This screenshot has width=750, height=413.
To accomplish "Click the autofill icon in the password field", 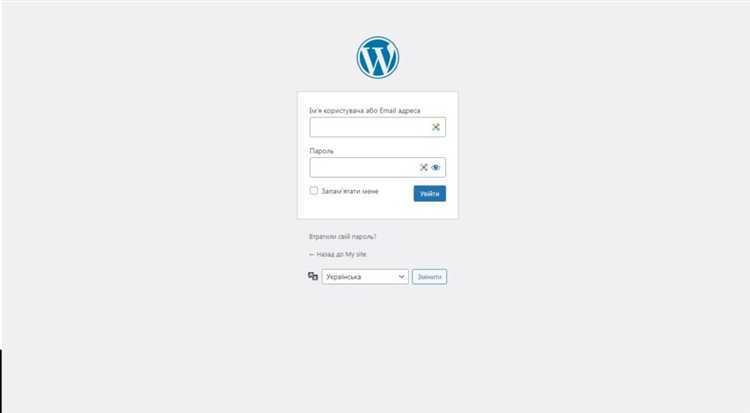I will pyautogui.click(x=423, y=167).
